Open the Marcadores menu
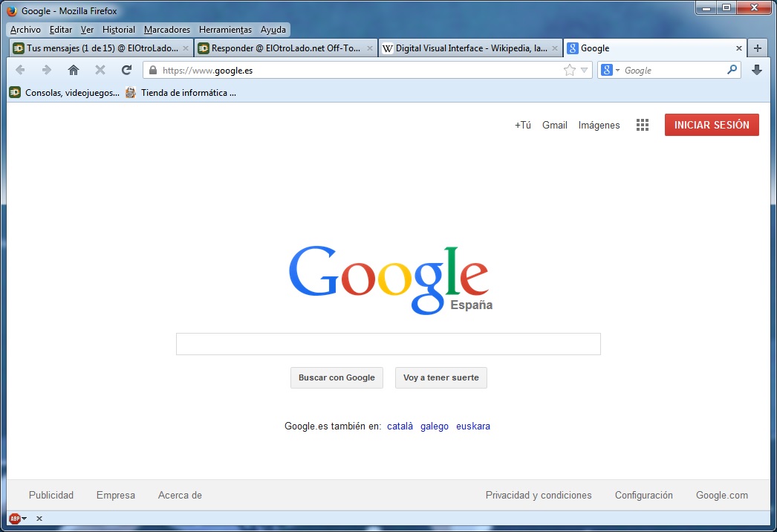This screenshot has width=777, height=532. coord(167,30)
